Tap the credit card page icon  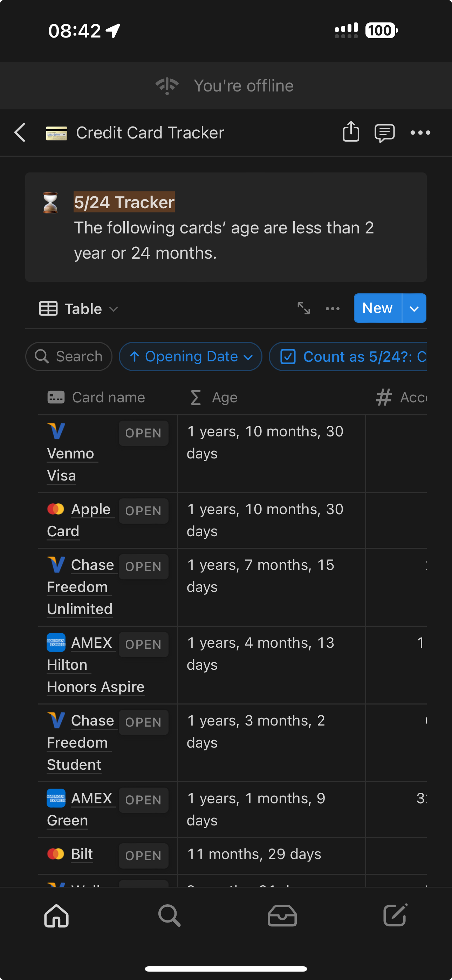[56, 133]
